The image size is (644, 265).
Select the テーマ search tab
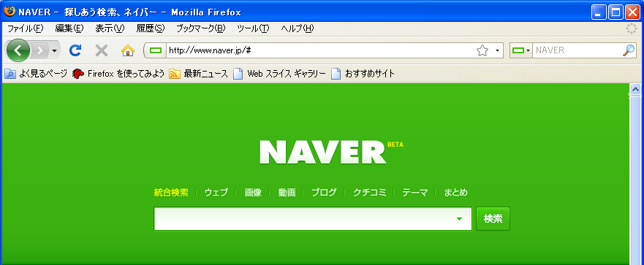click(x=414, y=193)
